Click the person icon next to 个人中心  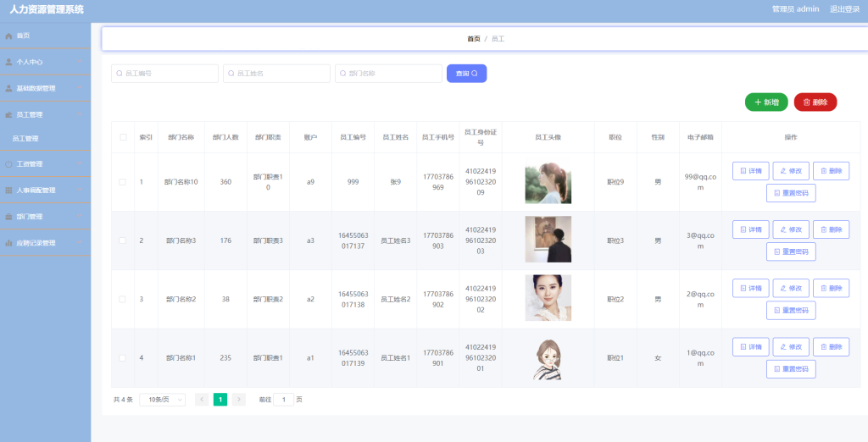tap(8, 62)
